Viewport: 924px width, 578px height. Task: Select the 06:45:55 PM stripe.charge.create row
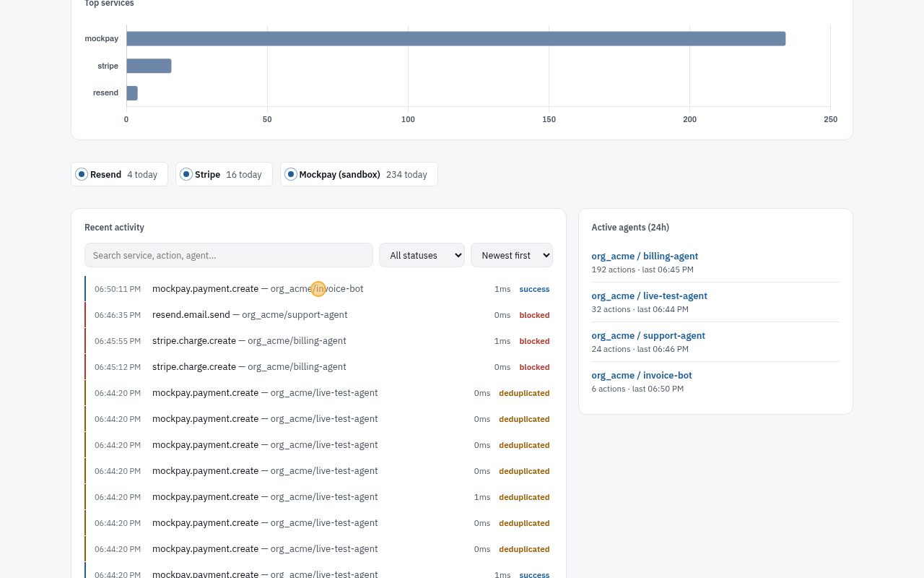pyautogui.click(x=318, y=341)
